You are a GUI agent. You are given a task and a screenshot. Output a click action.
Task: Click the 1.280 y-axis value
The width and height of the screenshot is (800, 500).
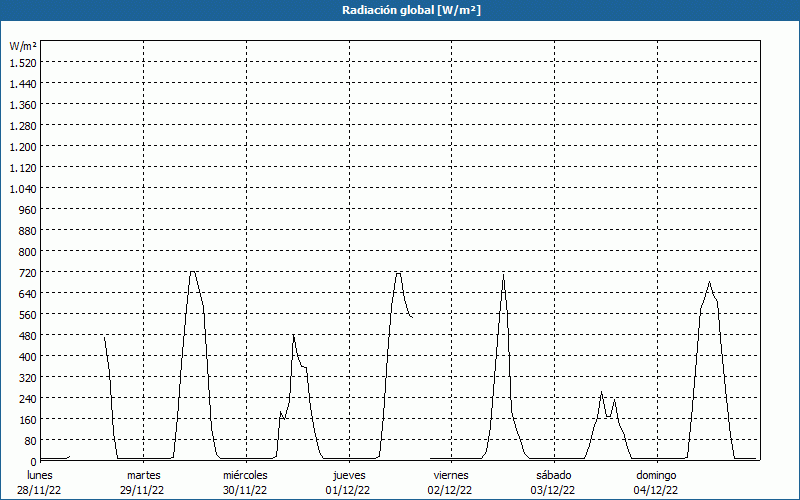pyautogui.click(x=23, y=126)
